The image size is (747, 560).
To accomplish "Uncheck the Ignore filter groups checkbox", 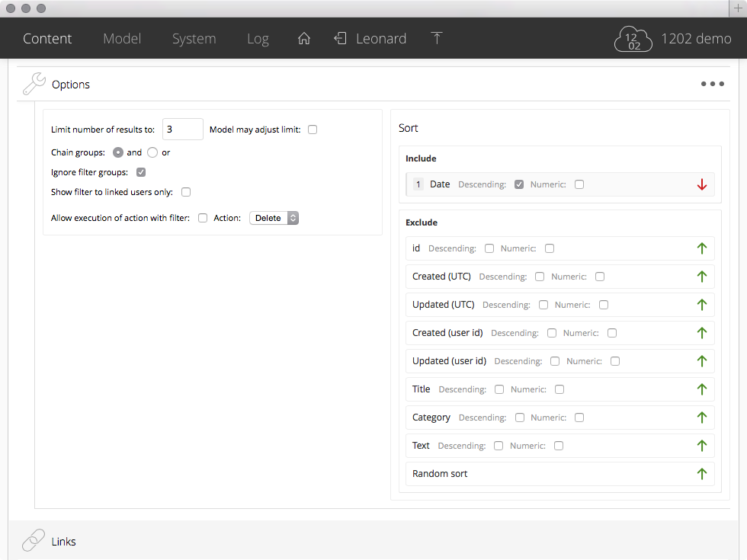I will 141,172.
